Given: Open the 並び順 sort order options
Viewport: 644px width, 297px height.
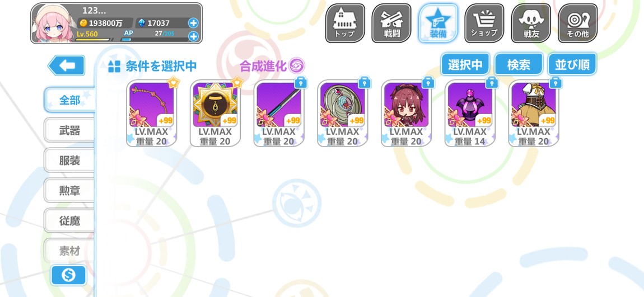Looking at the screenshot, I should pyautogui.click(x=572, y=65).
